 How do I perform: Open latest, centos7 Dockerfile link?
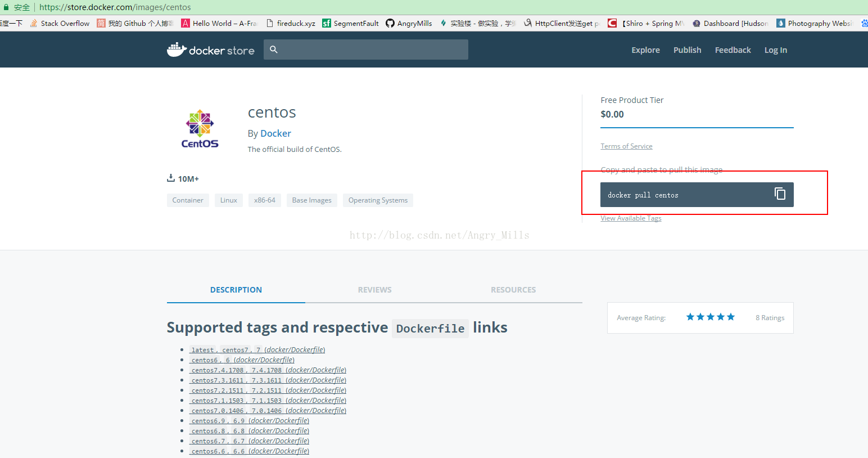pos(257,350)
